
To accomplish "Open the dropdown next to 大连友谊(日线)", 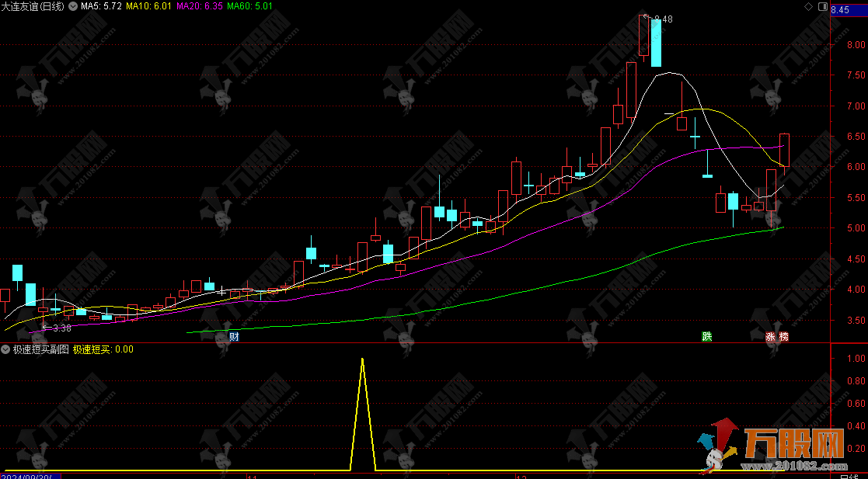I will [74, 6].
